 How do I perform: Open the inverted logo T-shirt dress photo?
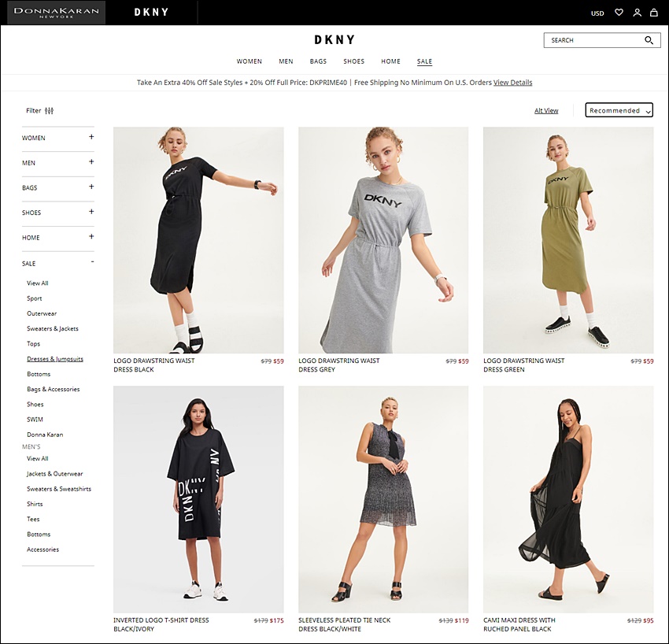198,499
